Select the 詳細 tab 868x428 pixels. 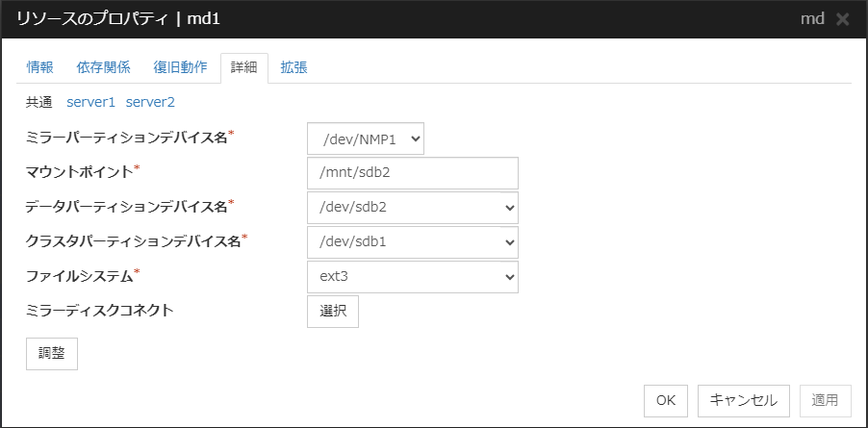[x=244, y=67]
